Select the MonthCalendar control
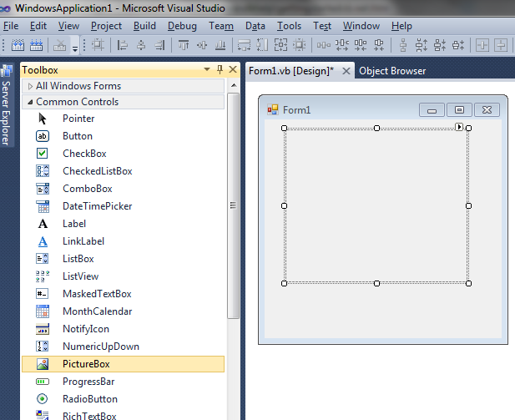Image resolution: width=515 pixels, height=420 pixels. pos(97,311)
